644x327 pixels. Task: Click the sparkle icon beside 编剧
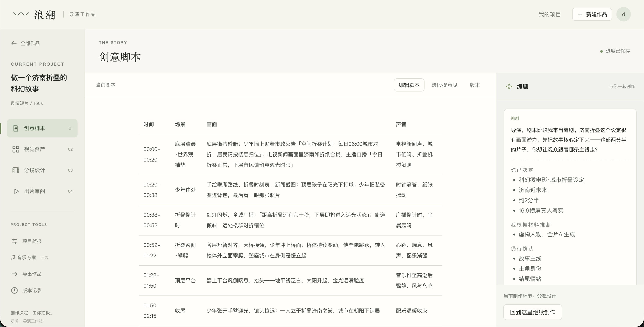tap(509, 86)
